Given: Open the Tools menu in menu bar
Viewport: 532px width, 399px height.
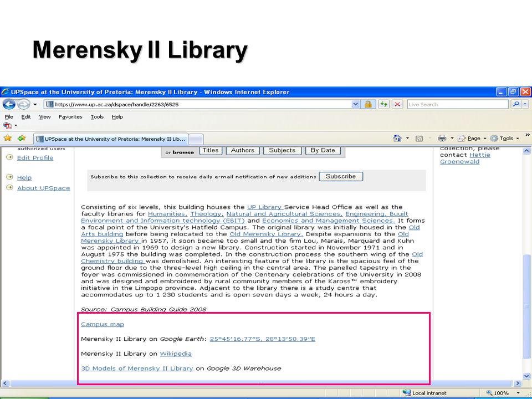Looking at the screenshot, I should (x=97, y=117).
